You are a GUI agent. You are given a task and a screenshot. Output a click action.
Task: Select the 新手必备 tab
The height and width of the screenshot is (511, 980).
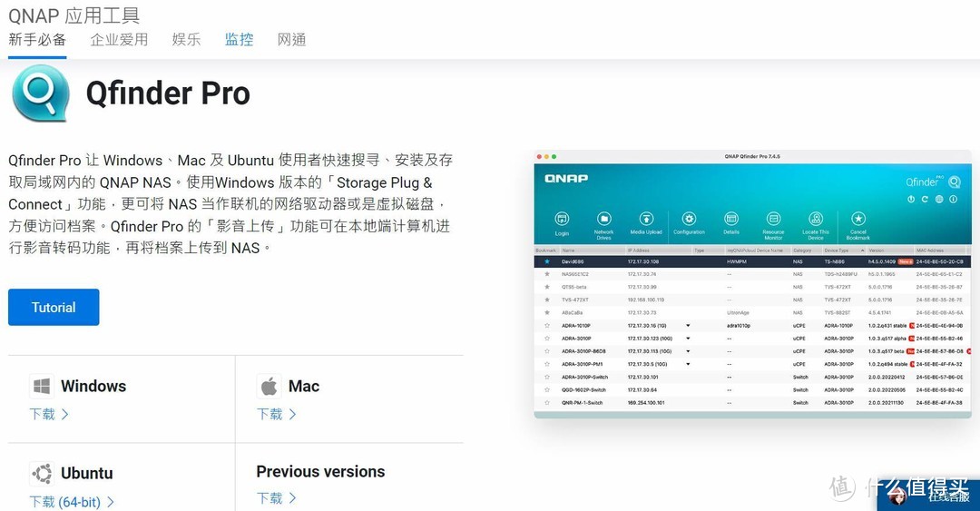[x=37, y=39]
